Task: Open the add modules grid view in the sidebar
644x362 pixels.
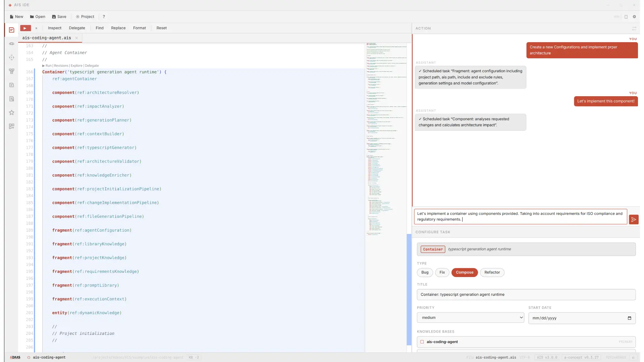Action: coord(11,126)
